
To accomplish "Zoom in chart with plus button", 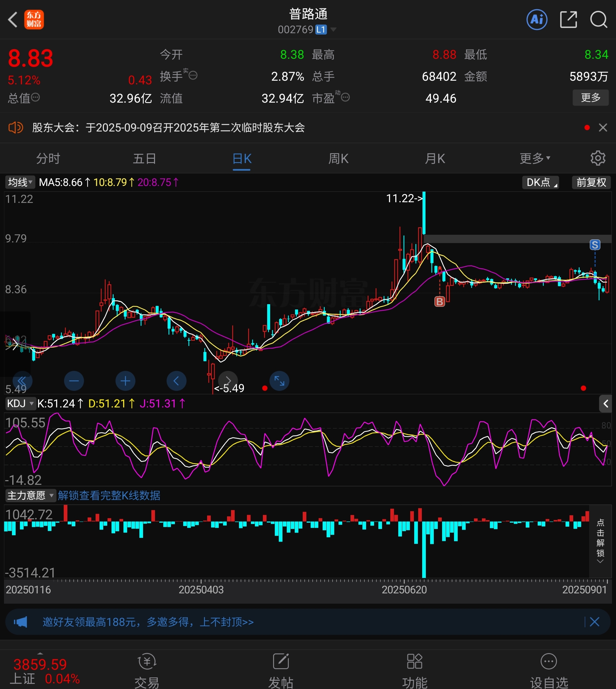I will 125,381.
